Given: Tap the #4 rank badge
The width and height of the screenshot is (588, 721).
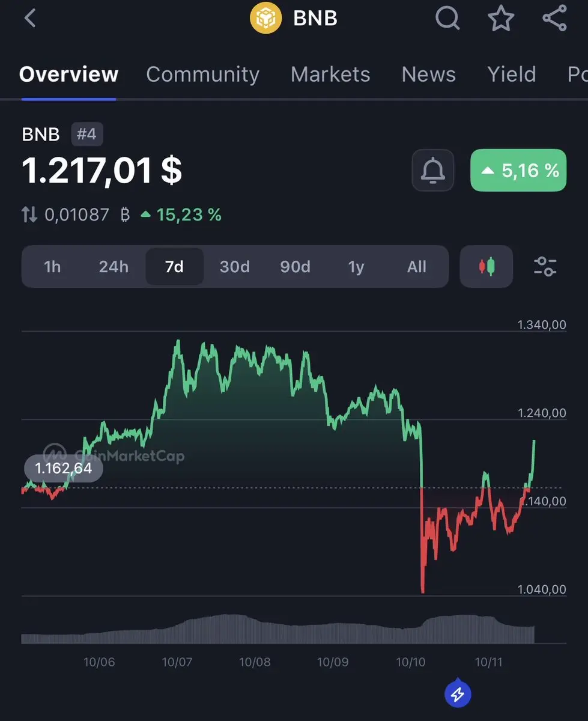Looking at the screenshot, I should pyautogui.click(x=87, y=134).
